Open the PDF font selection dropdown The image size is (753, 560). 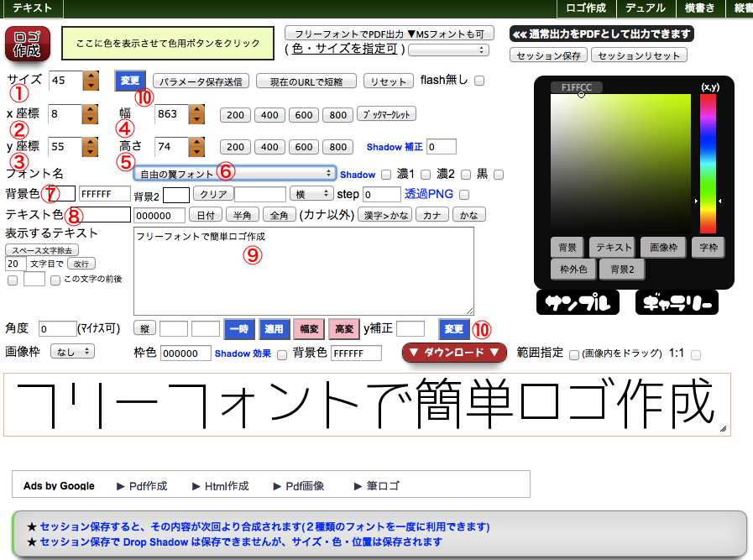click(x=448, y=50)
